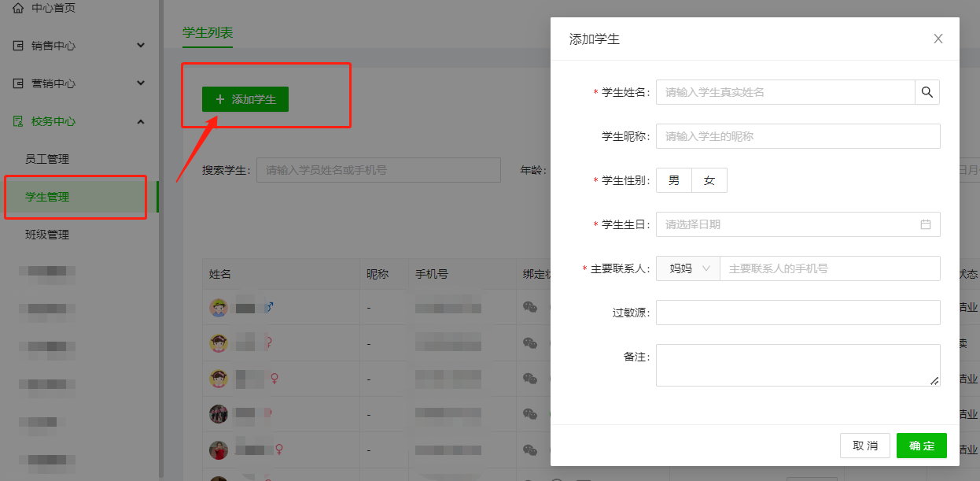Image resolution: width=980 pixels, height=481 pixels.
Task: Click the calendar icon in birthday field
Action: 926,224
